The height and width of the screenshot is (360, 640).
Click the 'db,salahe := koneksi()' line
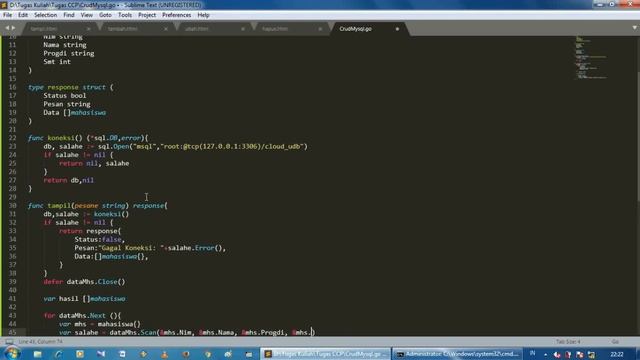tap(86, 214)
